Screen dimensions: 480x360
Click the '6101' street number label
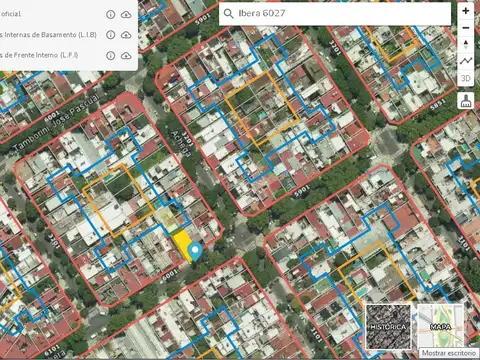tap(52, 350)
